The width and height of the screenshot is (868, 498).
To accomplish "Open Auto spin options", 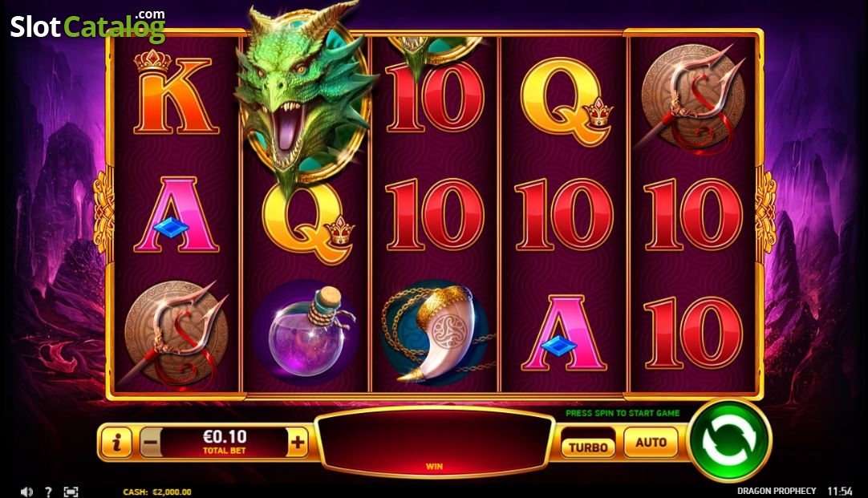I will pyautogui.click(x=651, y=442).
